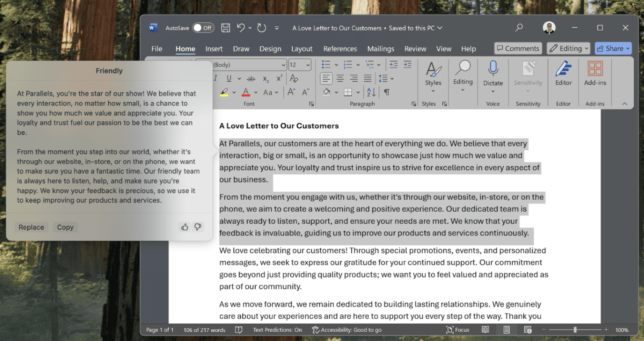Viewport: 644px width, 341px height.
Task: Open the font size dropdown
Action: click(308, 65)
